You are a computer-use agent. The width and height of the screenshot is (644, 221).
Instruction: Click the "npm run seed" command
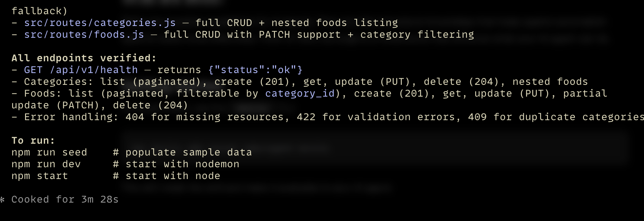click(x=49, y=152)
